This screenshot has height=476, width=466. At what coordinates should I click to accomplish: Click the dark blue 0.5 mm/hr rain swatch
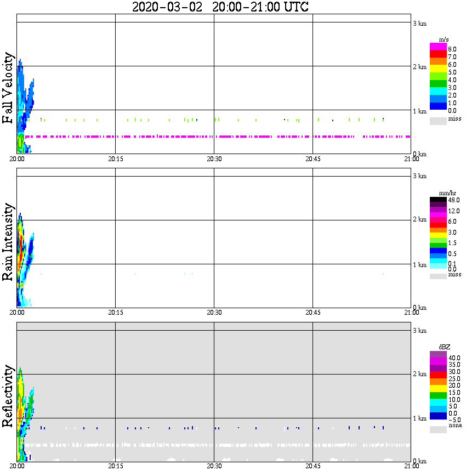click(x=438, y=251)
